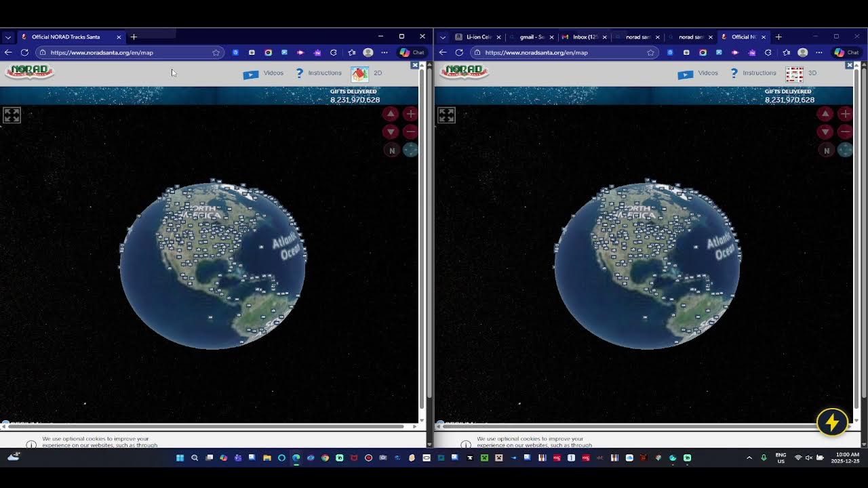
Task: Bookmark page star in left browser
Action: pos(216,52)
